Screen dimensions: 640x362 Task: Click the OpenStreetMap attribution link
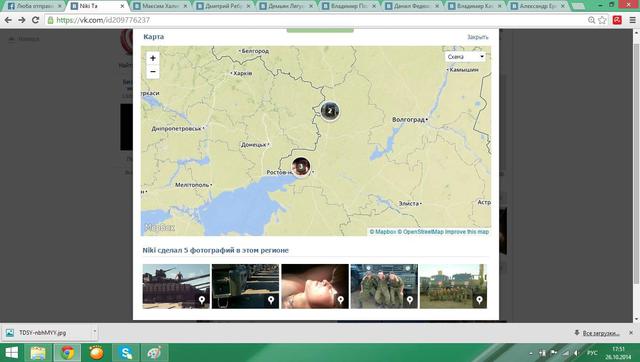[420, 232]
